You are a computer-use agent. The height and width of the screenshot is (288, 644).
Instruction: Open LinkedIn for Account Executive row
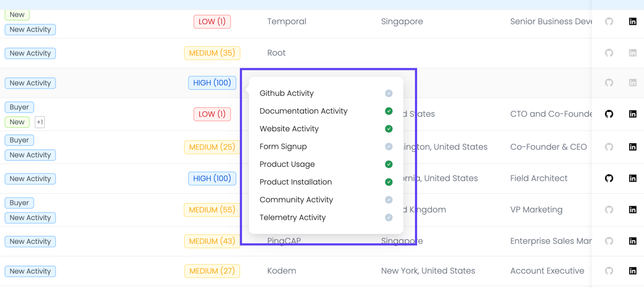632,271
